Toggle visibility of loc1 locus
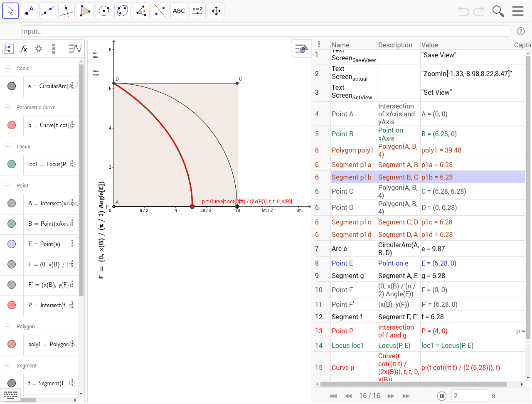 (x=12, y=164)
